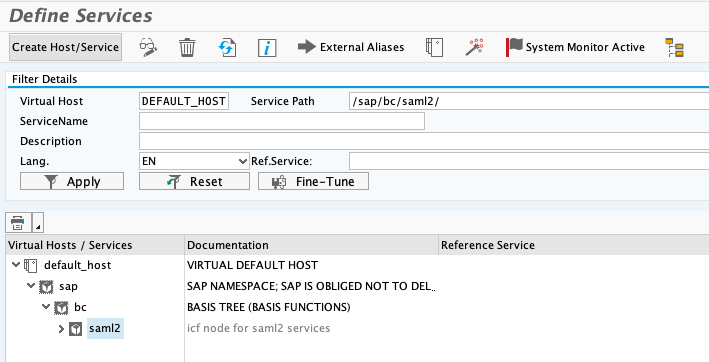Viewport: 709px width, 362px height.
Task: Collapse the bc tree node
Action: [x=46, y=307]
